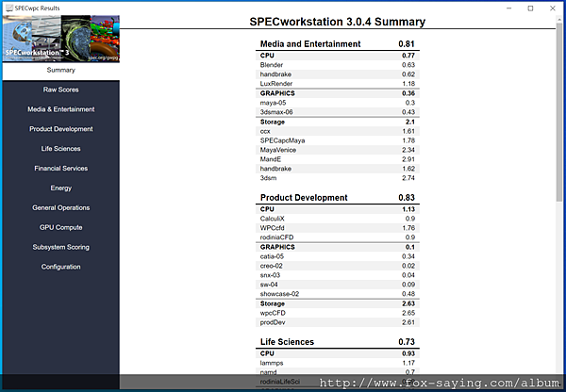566x392 pixels.
Task: Open the Summary tab in the sidebar
Action: (x=60, y=70)
